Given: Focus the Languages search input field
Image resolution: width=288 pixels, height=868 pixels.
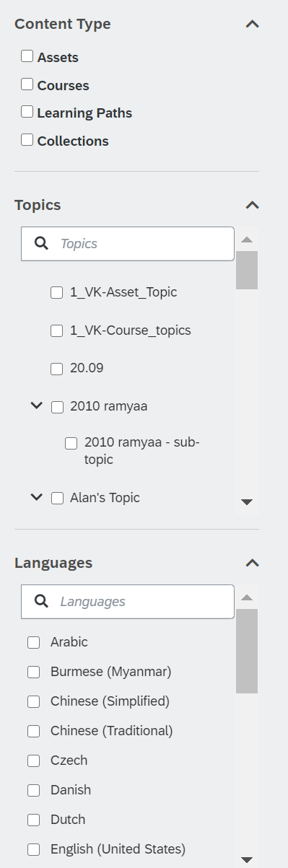Looking at the screenshot, I should click(128, 602).
